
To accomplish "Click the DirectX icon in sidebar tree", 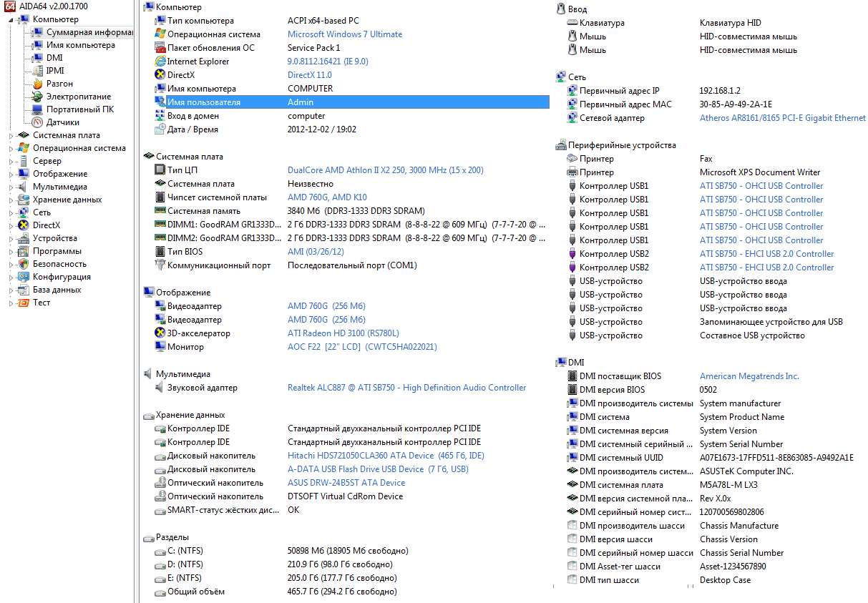I will point(24,225).
